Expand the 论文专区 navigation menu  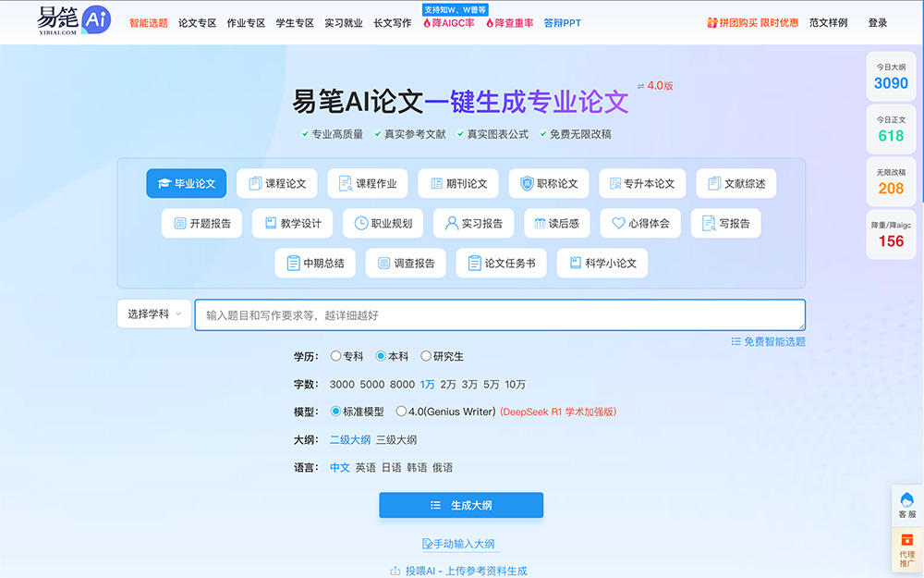(x=197, y=23)
